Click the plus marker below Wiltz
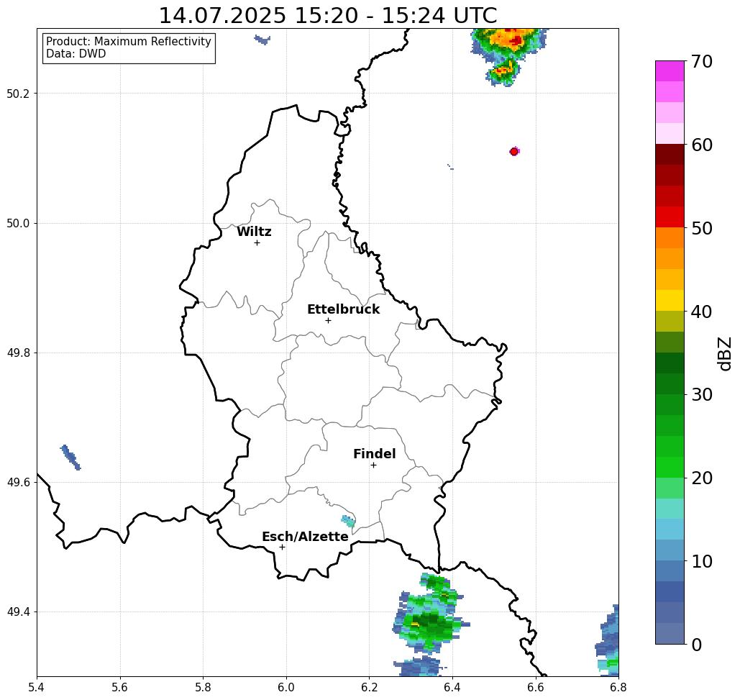 click(257, 243)
